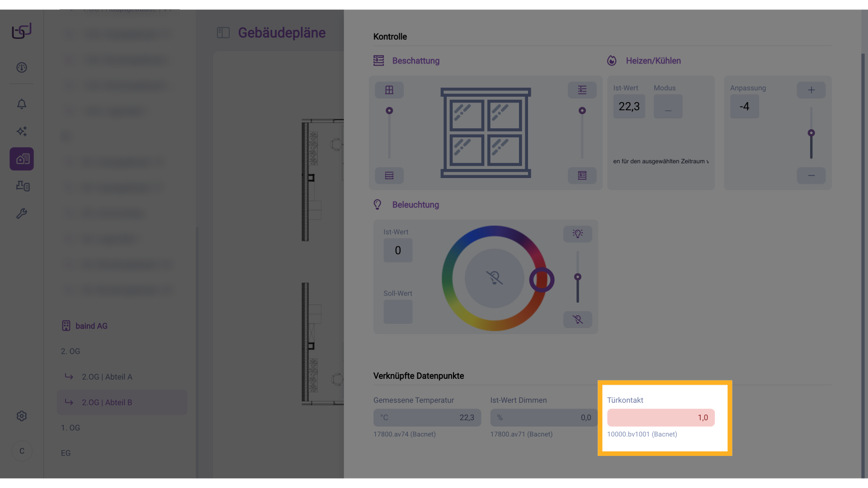Image resolution: width=868 pixels, height=488 pixels.
Task: Click the slat tilt closed icon
Action: tap(582, 175)
